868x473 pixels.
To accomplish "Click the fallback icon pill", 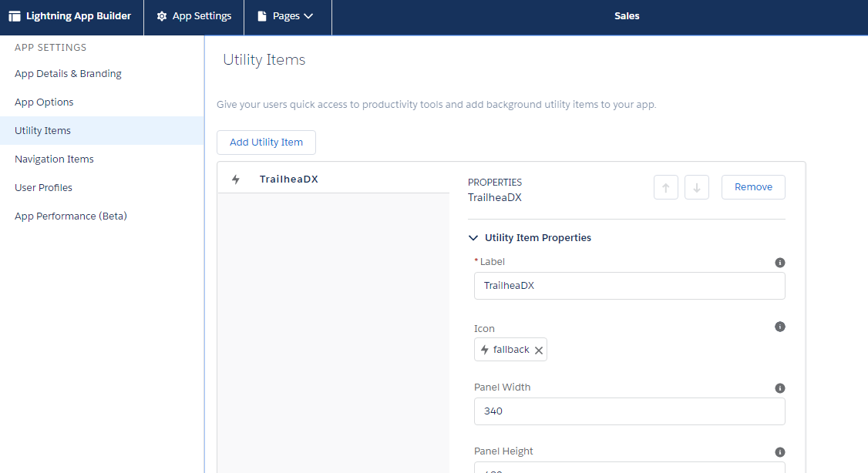I will pyautogui.click(x=510, y=350).
